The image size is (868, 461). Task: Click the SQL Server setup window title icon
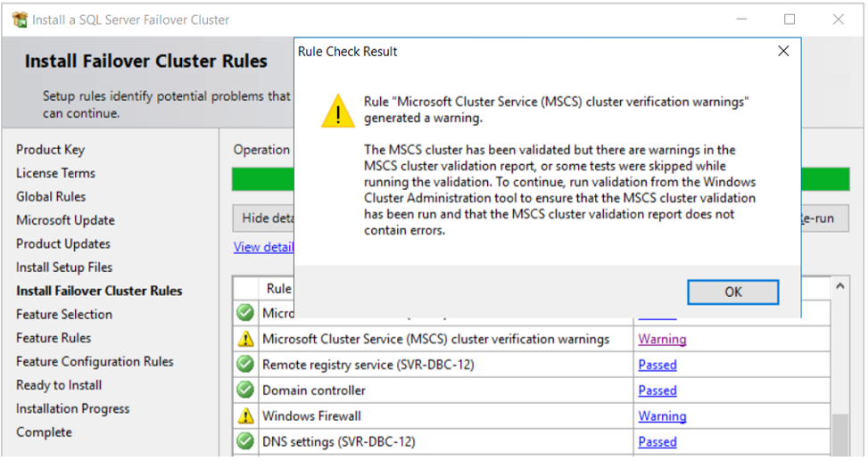[20, 20]
